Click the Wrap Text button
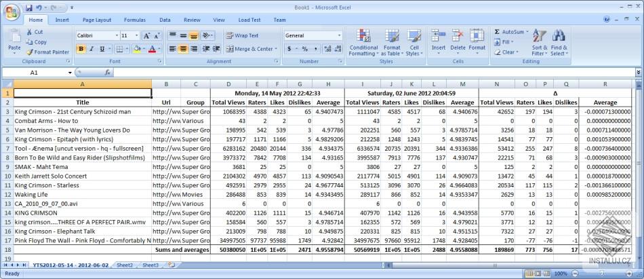Screen dimensions: 644x279 [x=242, y=35]
